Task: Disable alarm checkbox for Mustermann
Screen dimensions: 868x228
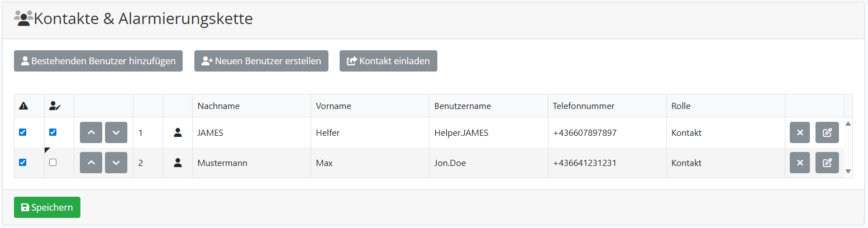Action: pyautogui.click(x=23, y=163)
